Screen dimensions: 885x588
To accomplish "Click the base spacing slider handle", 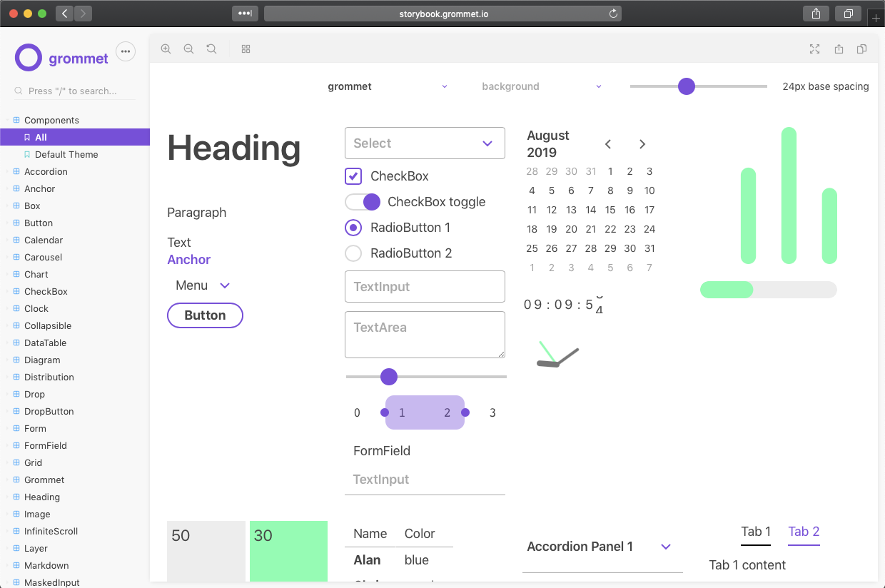I will pyautogui.click(x=686, y=86).
